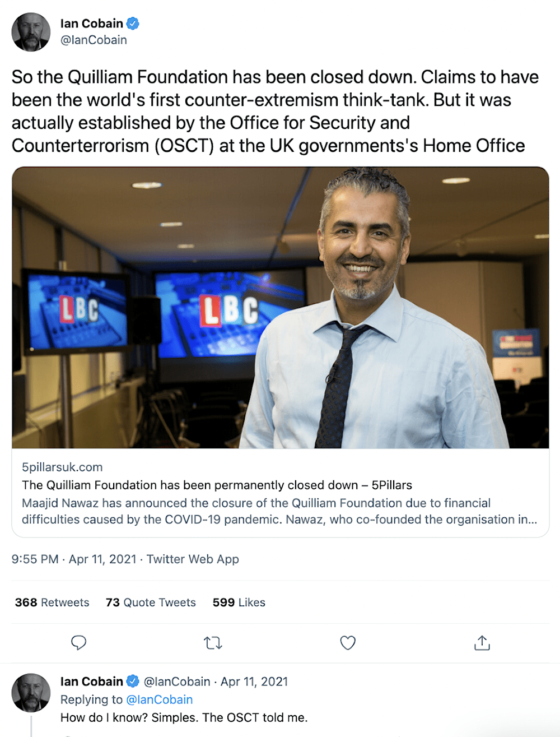Open the 5pillarsuk.com domain link
Image resolution: width=560 pixels, height=737 pixels.
click(x=62, y=467)
